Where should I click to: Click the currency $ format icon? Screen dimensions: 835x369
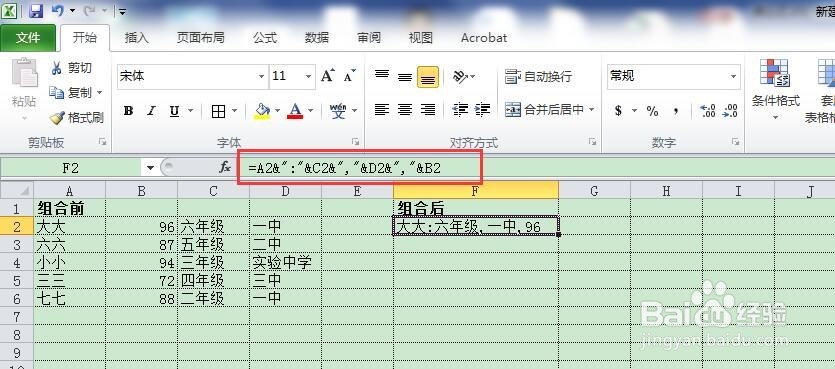tap(618, 111)
